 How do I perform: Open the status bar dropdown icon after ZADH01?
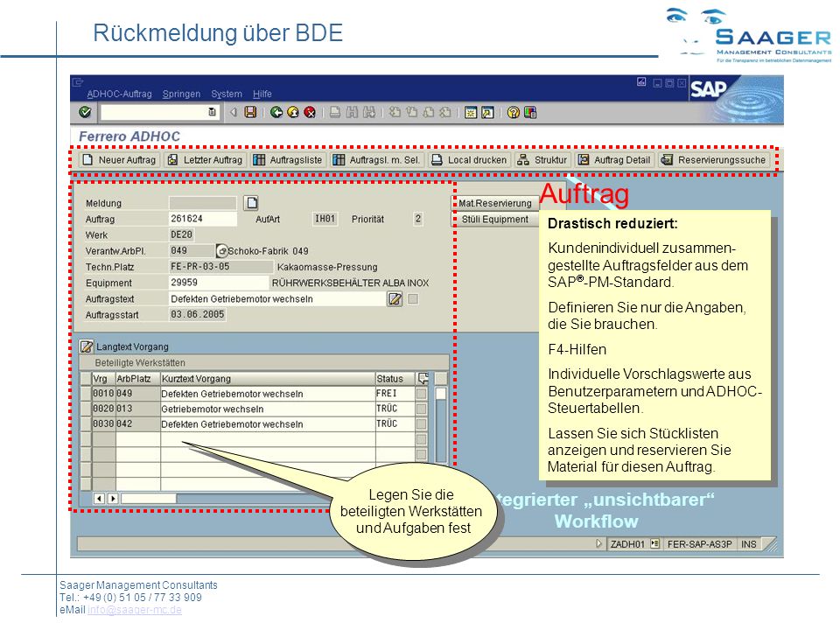click(654, 543)
